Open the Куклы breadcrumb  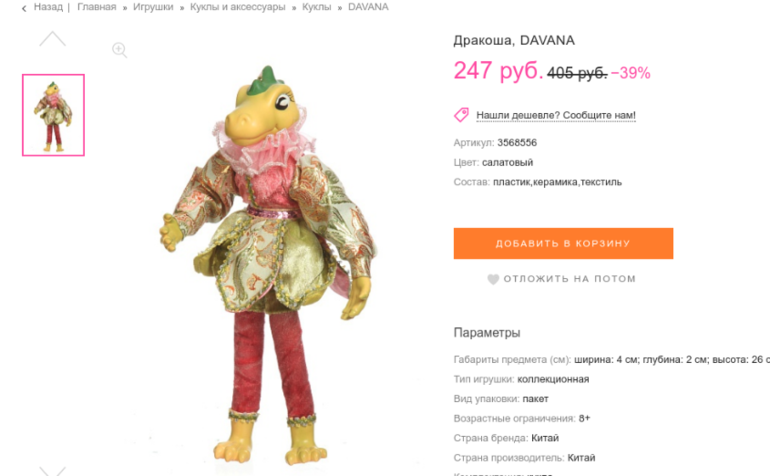click(317, 7)
